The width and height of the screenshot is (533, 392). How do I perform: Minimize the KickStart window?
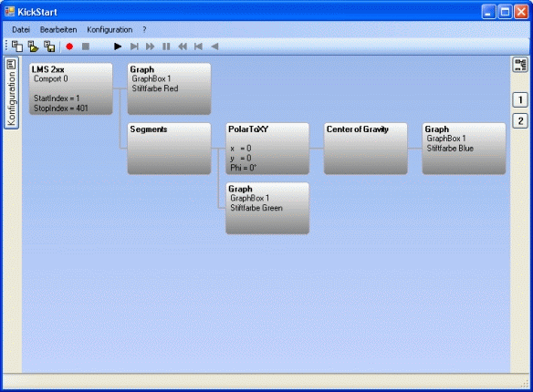pos(489,12)
